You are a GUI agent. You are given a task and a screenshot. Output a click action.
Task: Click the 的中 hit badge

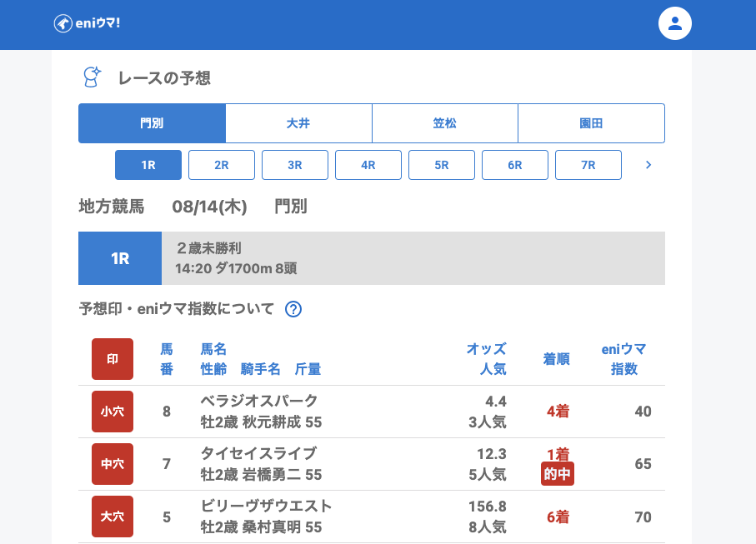pos(558,474)
